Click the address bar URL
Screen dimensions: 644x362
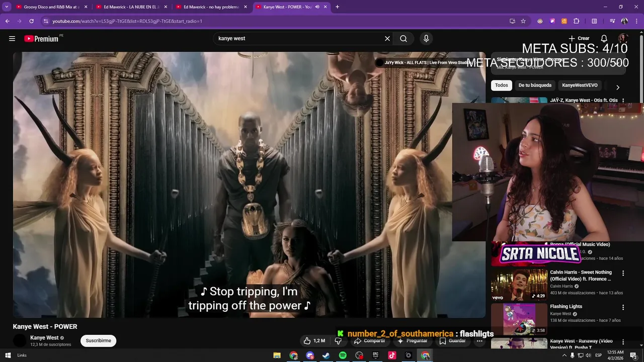127,21
